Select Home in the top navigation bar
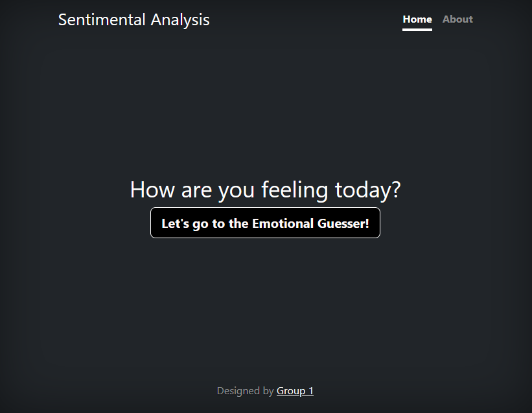 tap(417, 19)
